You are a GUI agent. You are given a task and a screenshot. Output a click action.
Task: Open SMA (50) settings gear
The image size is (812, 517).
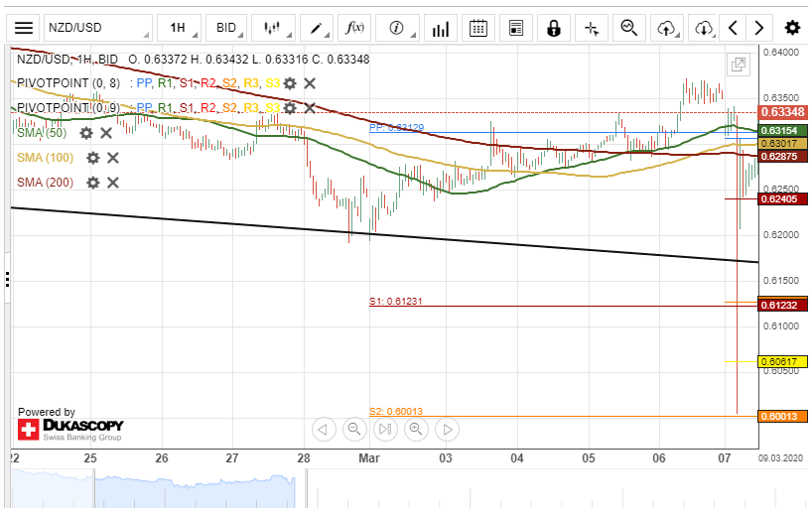tap(86, 133)
